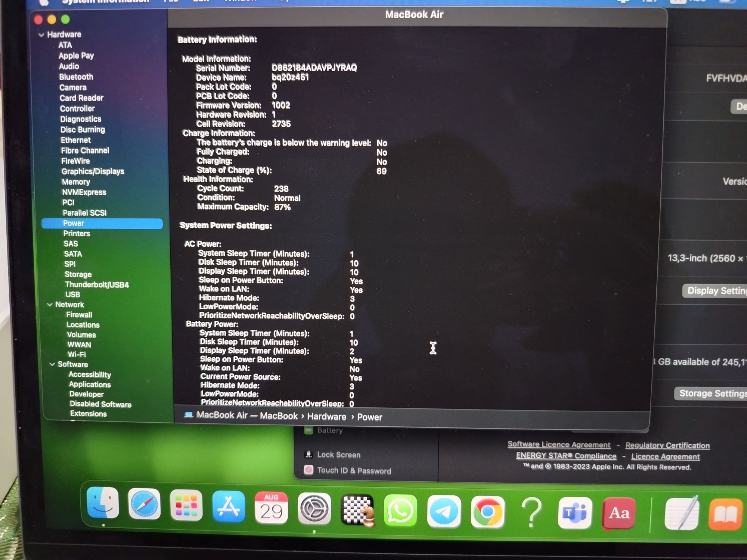Open WhatsApp from the Dock

point(400,511)
